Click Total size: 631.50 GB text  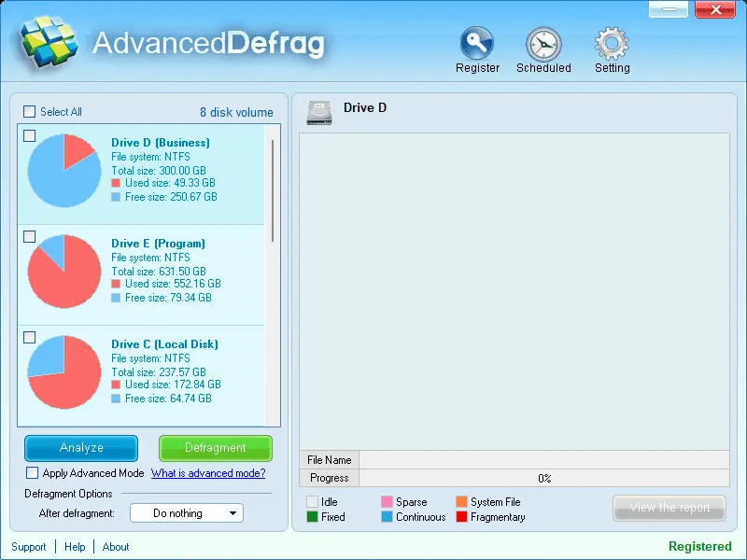(x=159, y=272)
